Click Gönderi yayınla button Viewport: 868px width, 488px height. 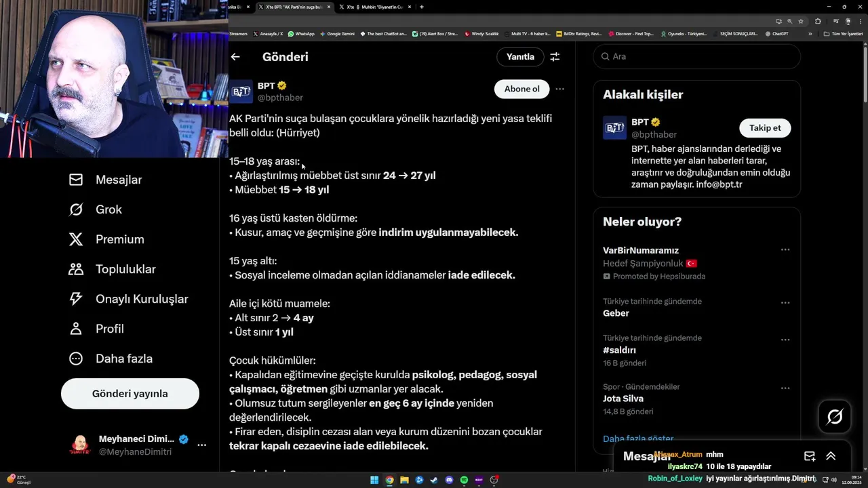click(x=130, y=394)
